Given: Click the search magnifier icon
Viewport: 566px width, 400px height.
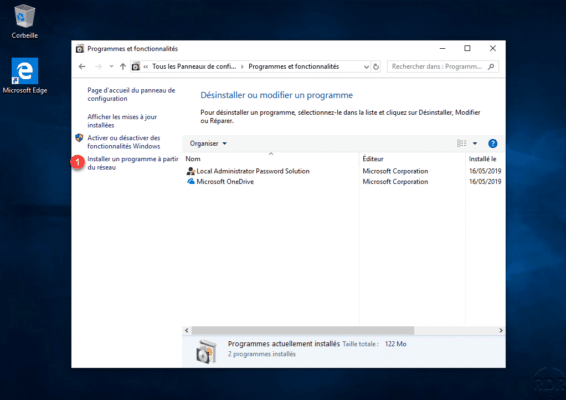Looking at the screenshot, I should click(x=491, y=66).
